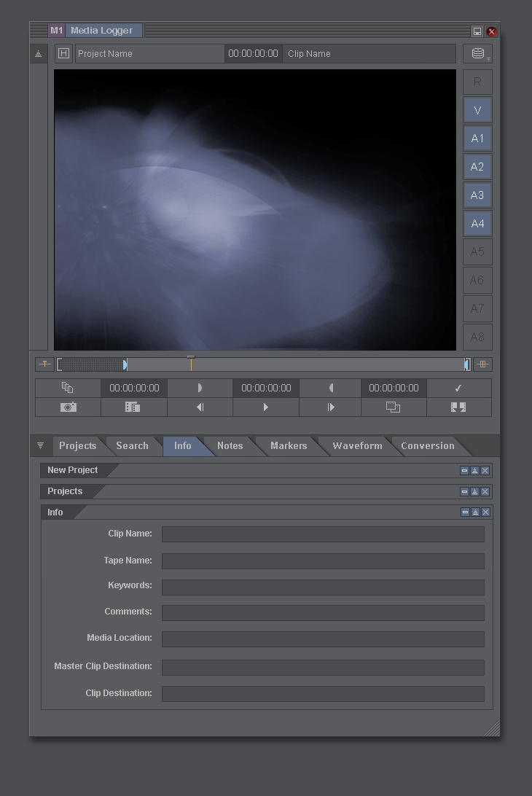Pop out the Info panel
Image resolution: width=532 pixels, height=796 pixels.
[475, 512]
